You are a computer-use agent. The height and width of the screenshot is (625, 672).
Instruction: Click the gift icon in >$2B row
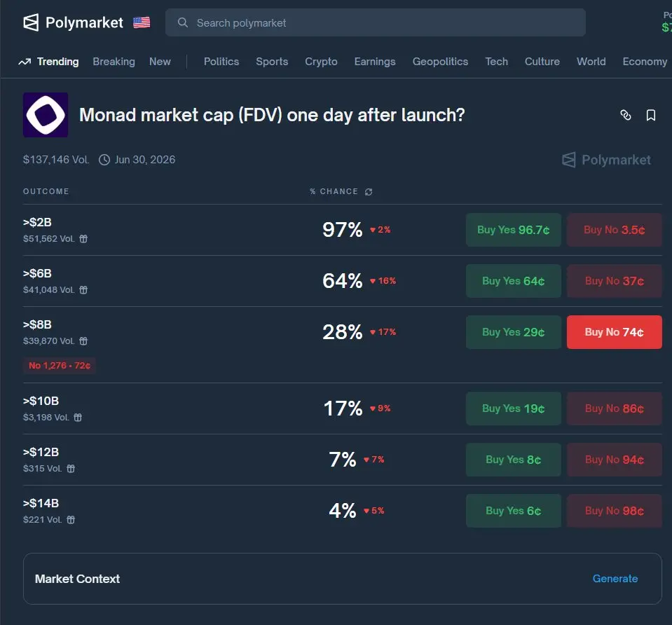click(x=83, y=239)
